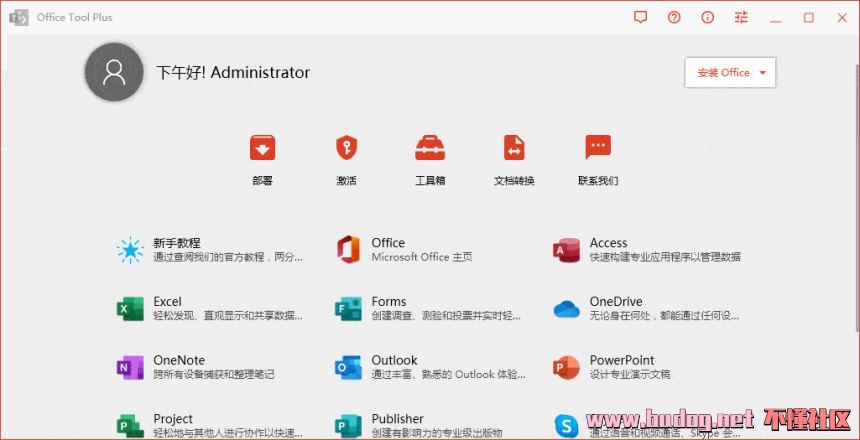Open the feedback chat icon in title bar
This screenshot has width=860, height=440.
point(640,18)
